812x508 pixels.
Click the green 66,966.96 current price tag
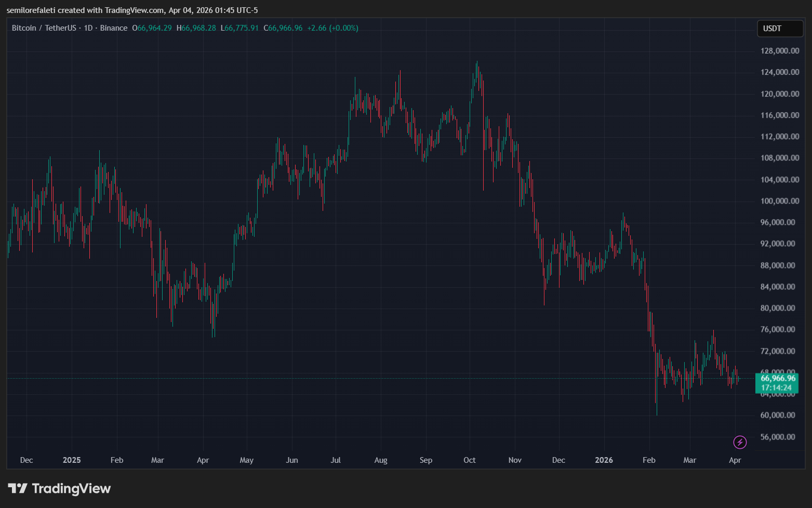pyautogui.click(x=777, y=379)
